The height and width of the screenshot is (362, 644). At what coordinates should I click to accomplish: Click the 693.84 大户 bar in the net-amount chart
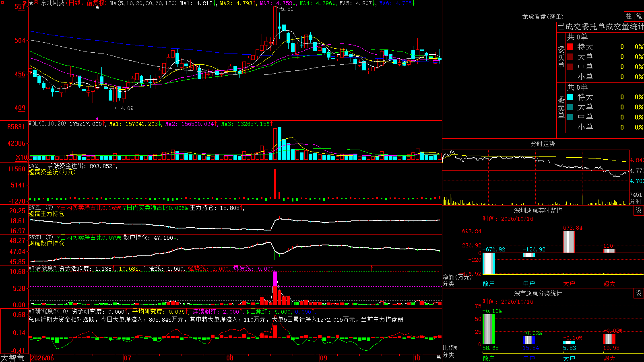click(569, 242)
